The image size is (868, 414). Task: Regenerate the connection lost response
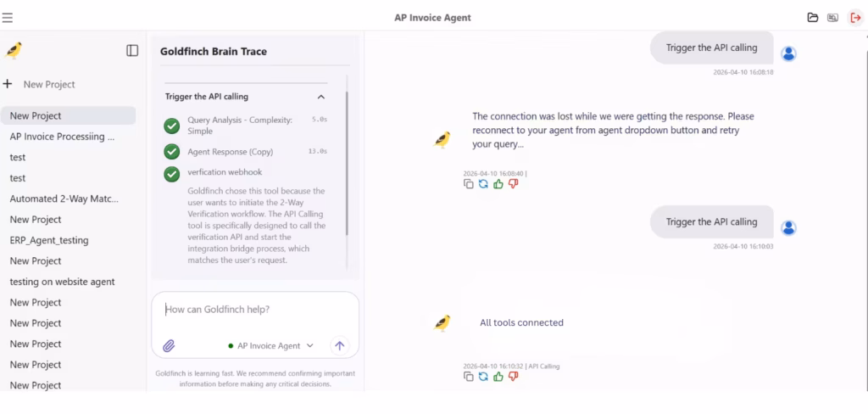tap(483, 184)
